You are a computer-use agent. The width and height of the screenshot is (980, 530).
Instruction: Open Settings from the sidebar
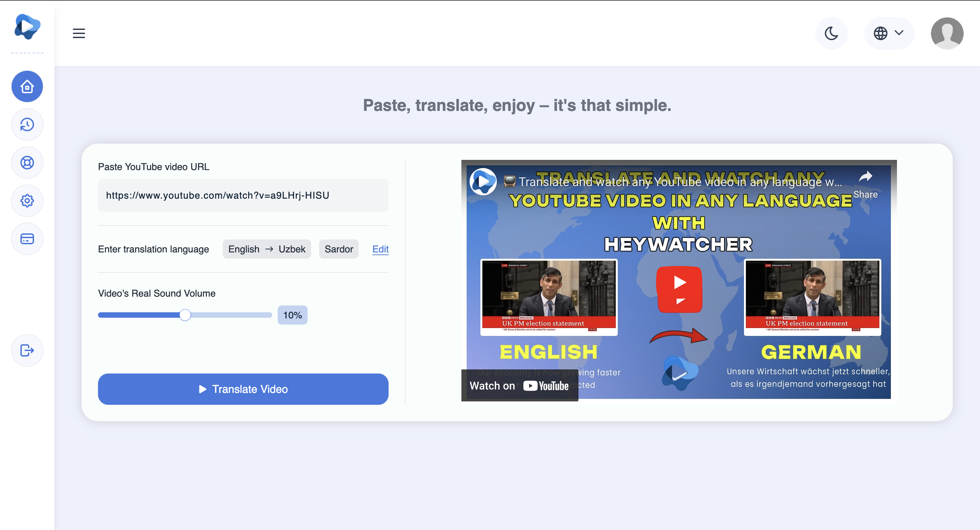[x=27, y=200]
